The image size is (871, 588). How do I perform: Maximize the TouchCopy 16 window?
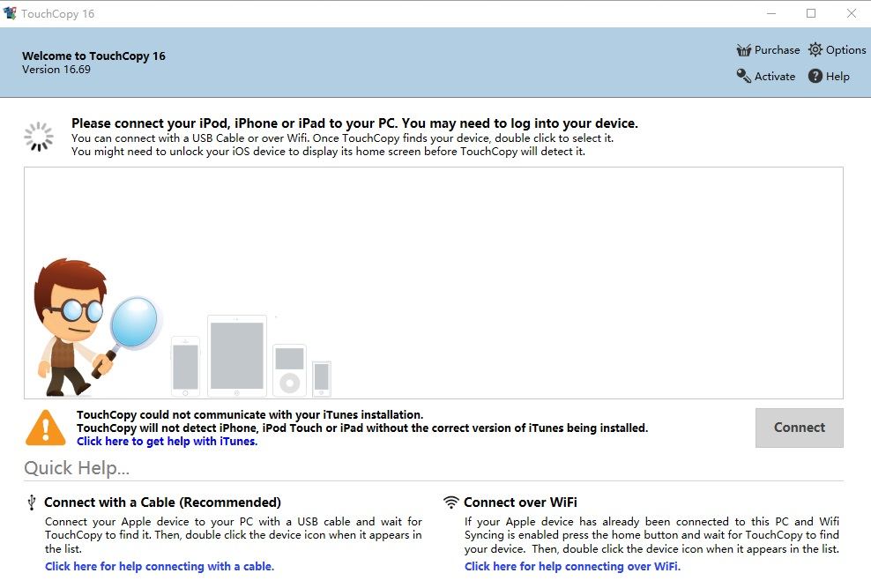[811, 13]
